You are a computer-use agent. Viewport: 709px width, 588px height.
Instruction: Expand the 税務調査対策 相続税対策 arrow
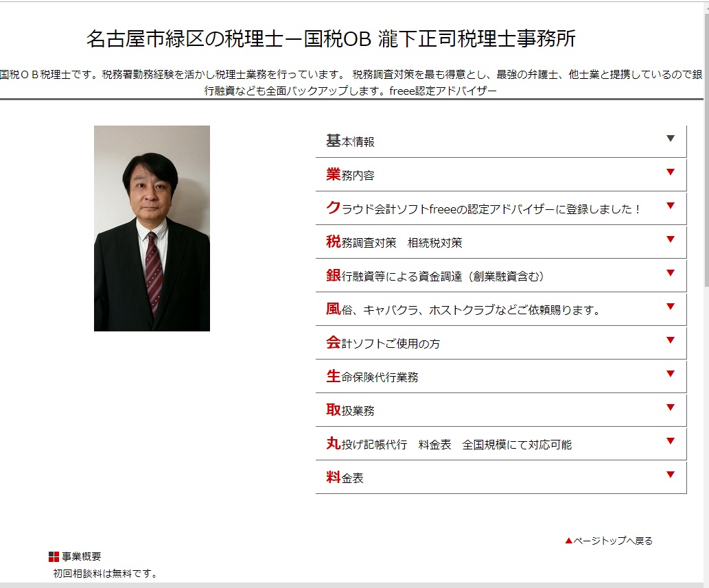point(671,239)
